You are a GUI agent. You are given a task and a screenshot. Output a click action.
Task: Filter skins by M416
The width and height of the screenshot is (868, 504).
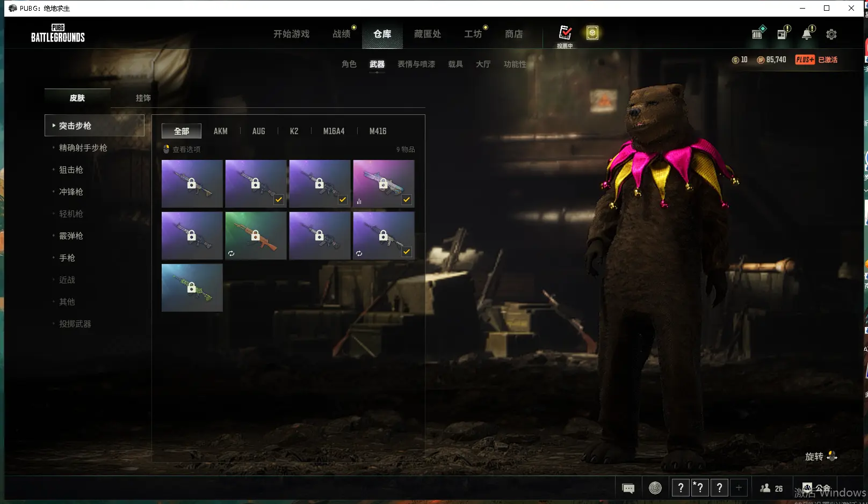pos(378,131)
